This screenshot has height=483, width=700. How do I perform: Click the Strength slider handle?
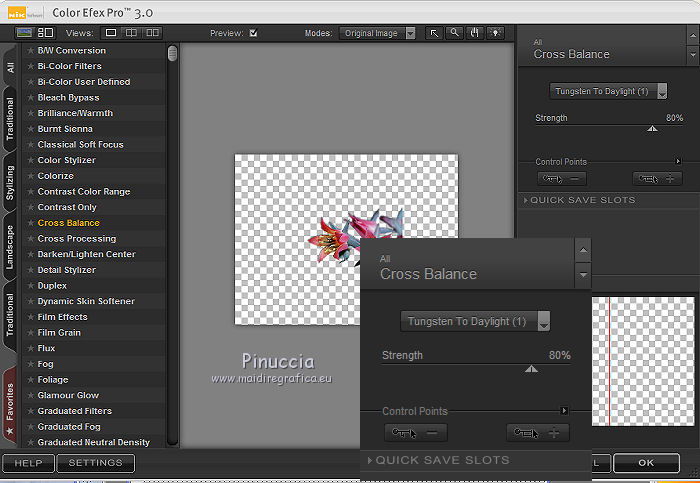653,129
